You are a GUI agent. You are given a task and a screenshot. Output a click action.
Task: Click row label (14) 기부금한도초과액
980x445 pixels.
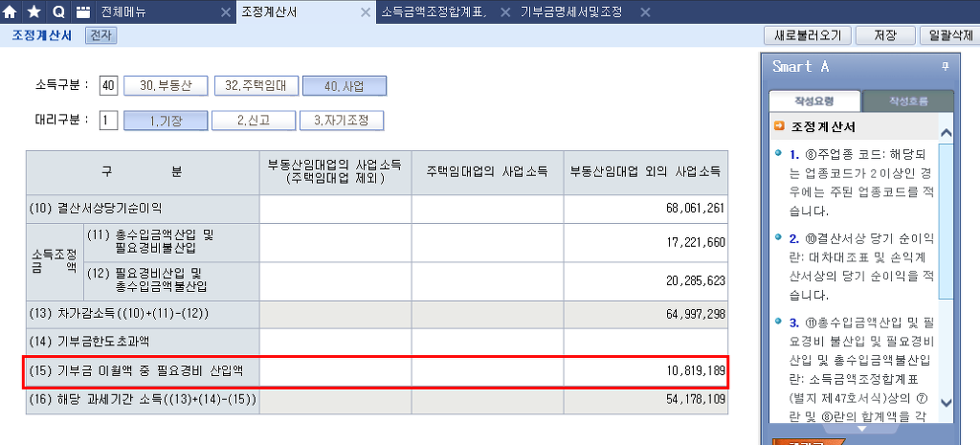[x=143, y=342]
